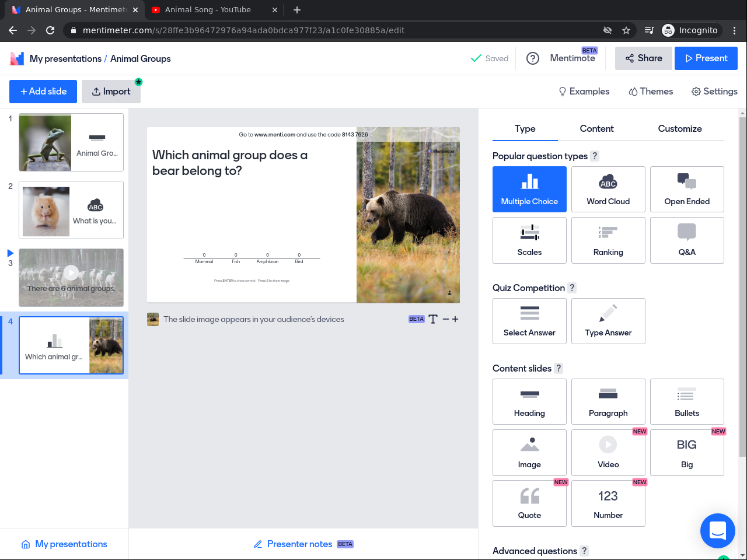
Task: Open Chrome's three-dot menu
Action: click(x=735, y=30)
